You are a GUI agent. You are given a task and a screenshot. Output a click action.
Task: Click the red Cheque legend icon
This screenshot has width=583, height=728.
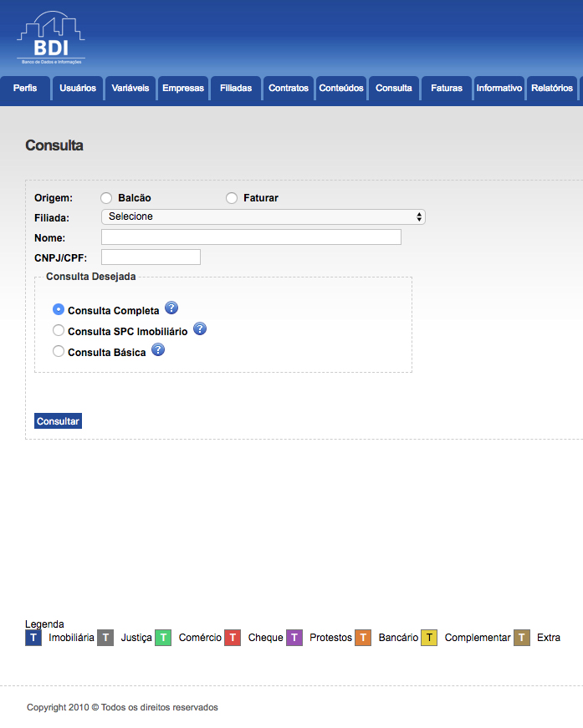pos(233,638)
